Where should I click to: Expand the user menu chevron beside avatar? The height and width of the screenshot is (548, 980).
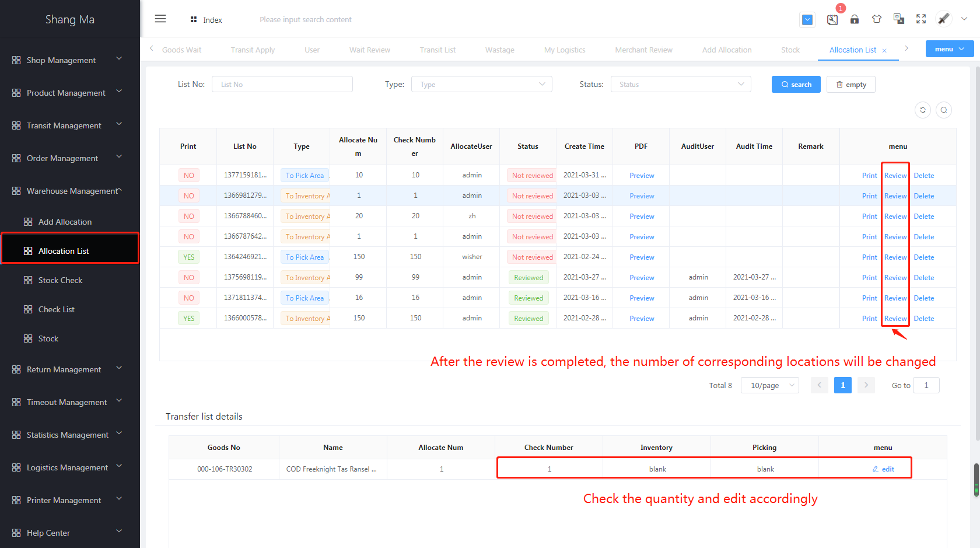point(964,19)
